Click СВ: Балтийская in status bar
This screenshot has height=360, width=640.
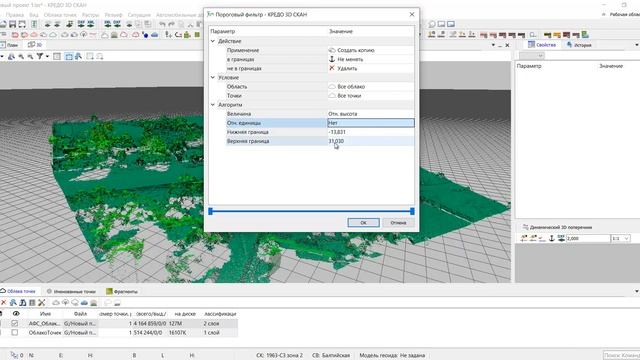click(x=331, y=355)
